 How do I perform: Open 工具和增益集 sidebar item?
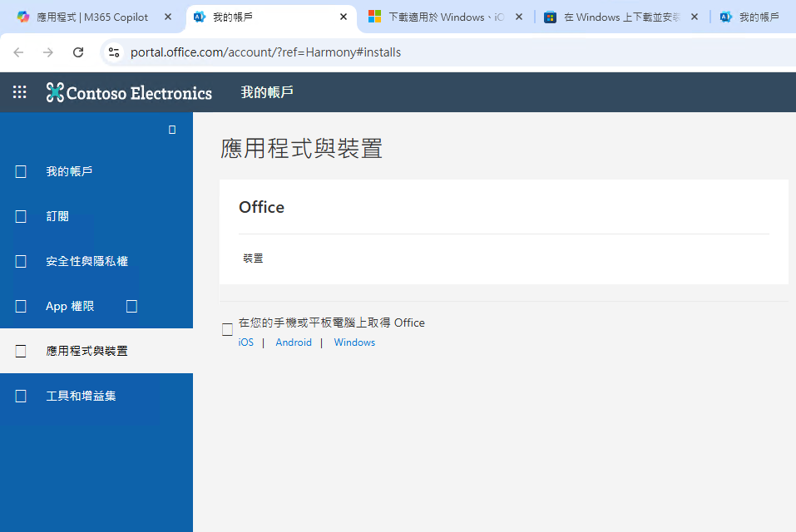pos(96,396)
